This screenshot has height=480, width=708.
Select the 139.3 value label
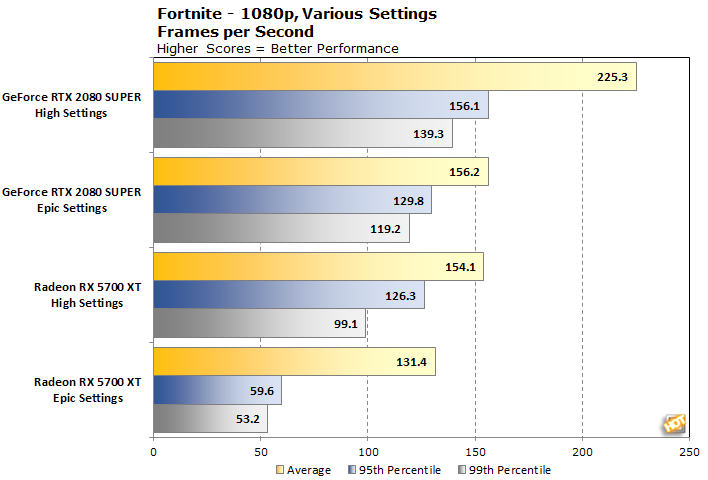pyautogui.click(x=429, y=134)
